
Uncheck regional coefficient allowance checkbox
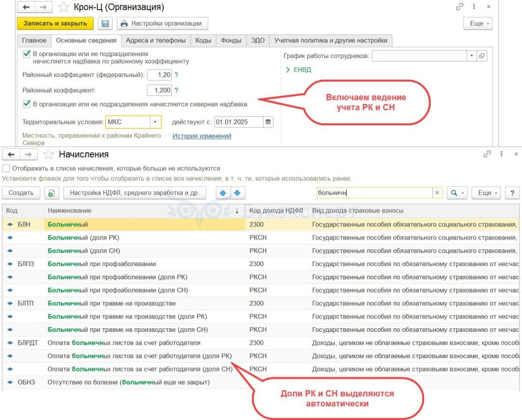27,54
